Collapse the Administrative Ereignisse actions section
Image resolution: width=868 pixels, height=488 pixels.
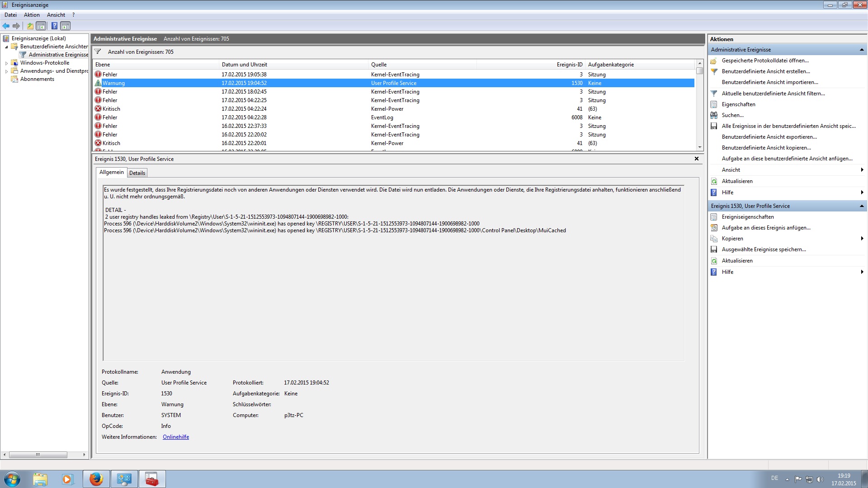coord(861,50)
